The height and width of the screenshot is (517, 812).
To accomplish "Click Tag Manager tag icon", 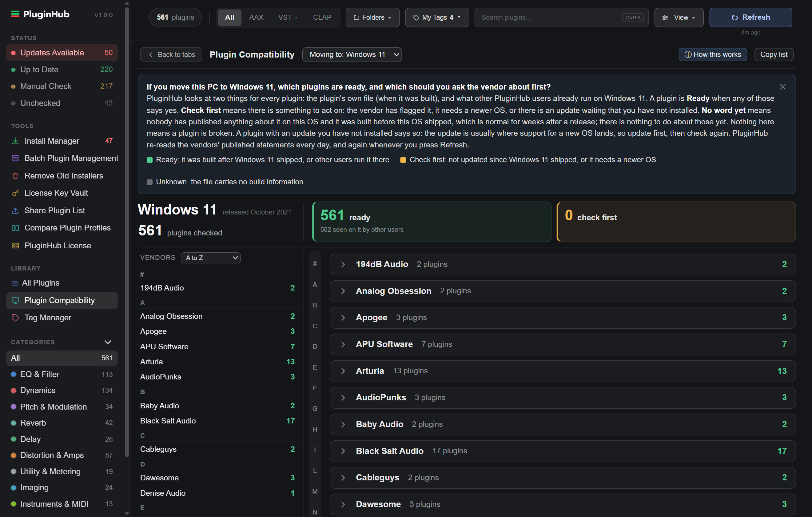I will [x=15, y=318].
